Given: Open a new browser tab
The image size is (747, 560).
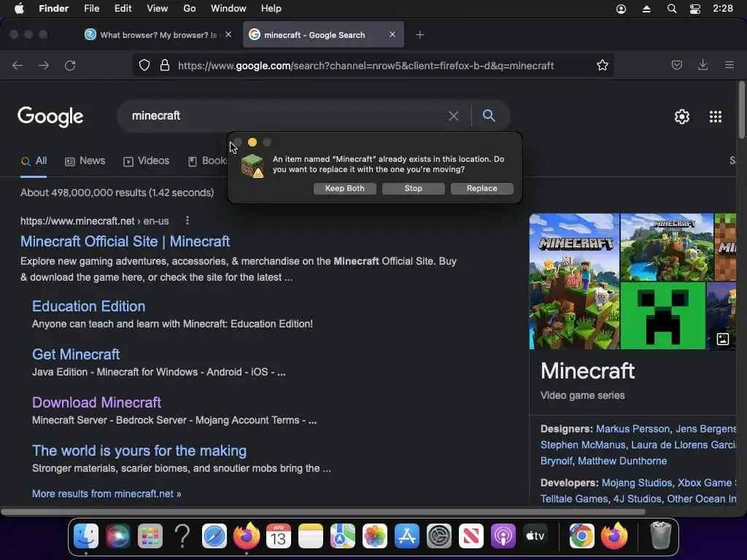Looking at the screenshot, I should (419, 35).
